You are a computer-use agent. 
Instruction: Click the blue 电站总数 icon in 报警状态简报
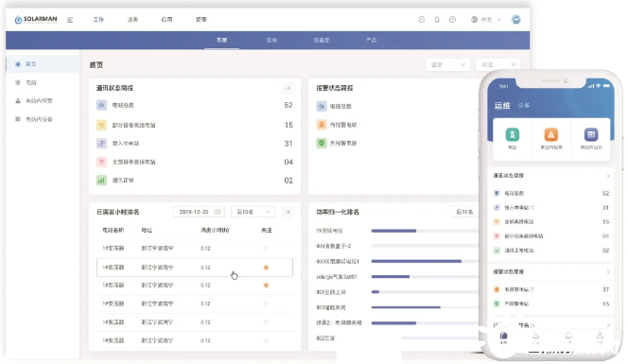pyautogui.click(x=322, y=106)
